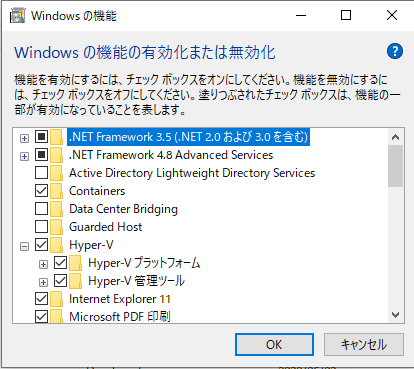Uncheck the Containers checkbox
Image resolution: width=414 pixels, height=369 pixels.
(x=41, y=191)
